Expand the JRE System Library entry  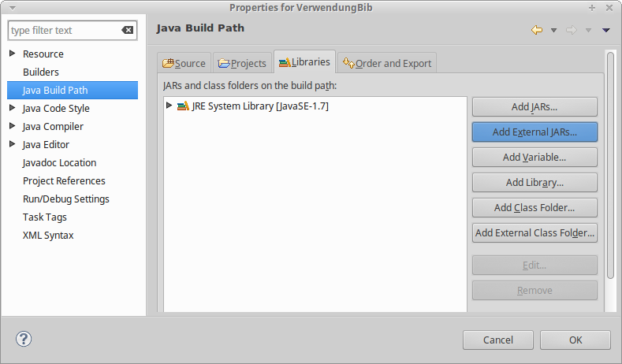click(169, 106)
